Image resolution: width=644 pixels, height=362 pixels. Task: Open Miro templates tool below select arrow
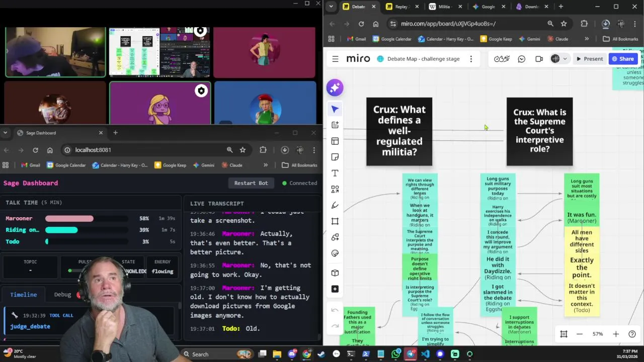tap(335, 125)
